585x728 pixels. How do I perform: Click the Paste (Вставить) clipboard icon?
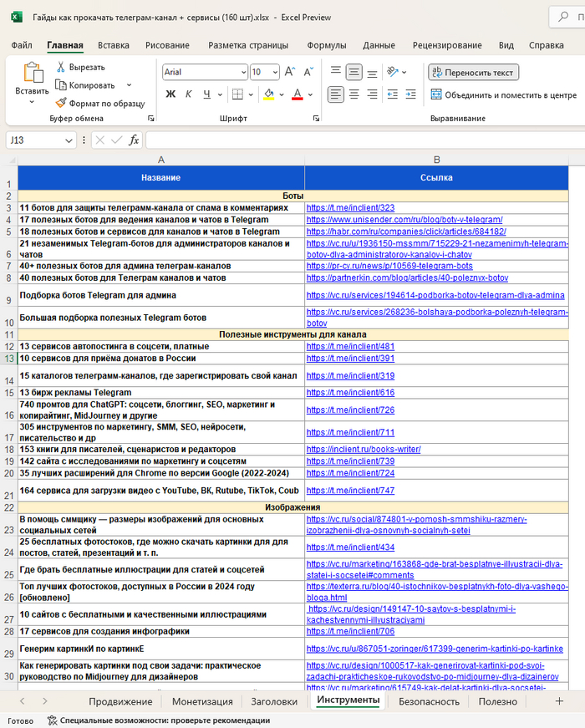(33, 73)
